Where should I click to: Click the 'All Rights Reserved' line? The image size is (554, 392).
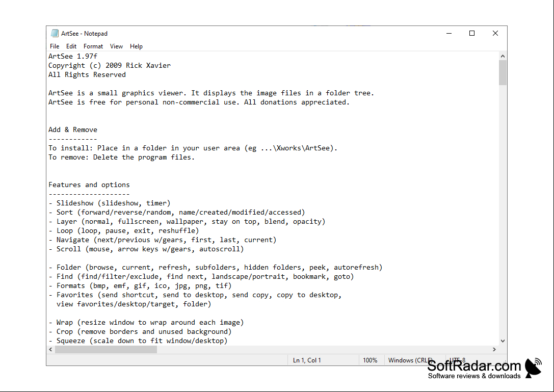[87, 74]
